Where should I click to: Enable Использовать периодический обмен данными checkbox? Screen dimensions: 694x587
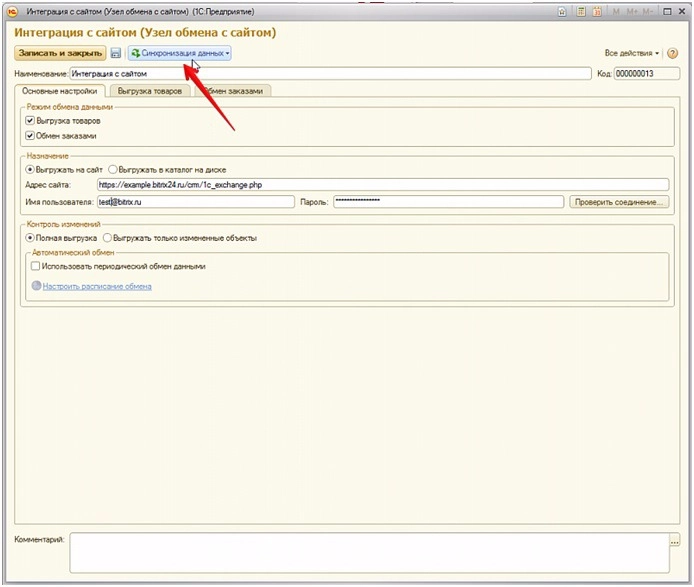pos(36,267)
